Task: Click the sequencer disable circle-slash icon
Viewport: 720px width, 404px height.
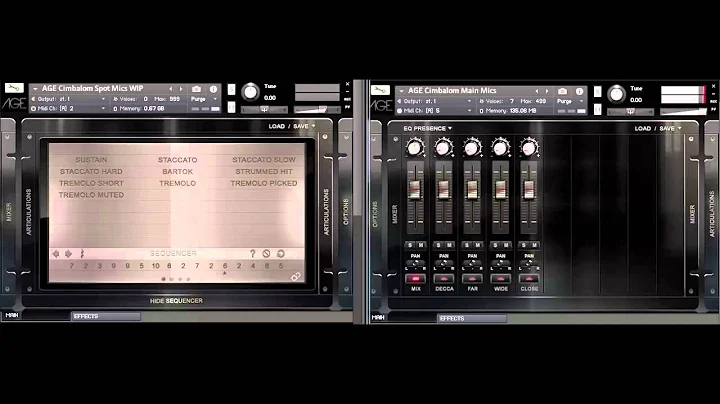Action: 266,253
